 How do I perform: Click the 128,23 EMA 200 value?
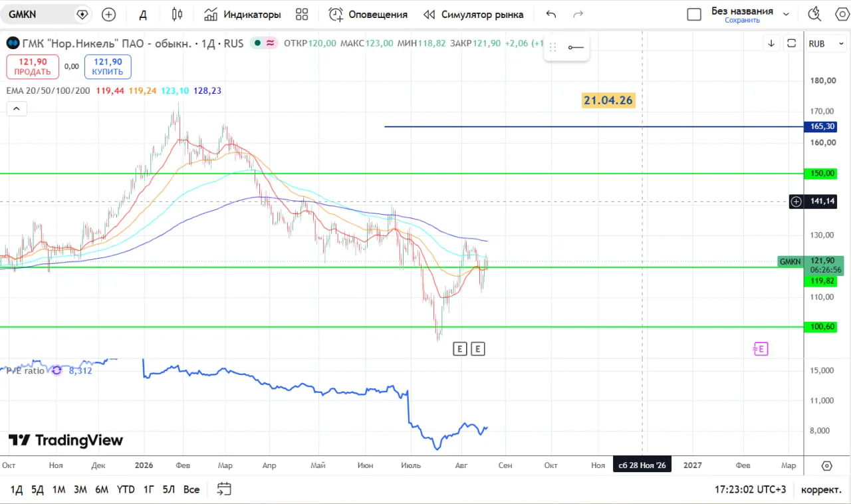(x=207, y=90)
